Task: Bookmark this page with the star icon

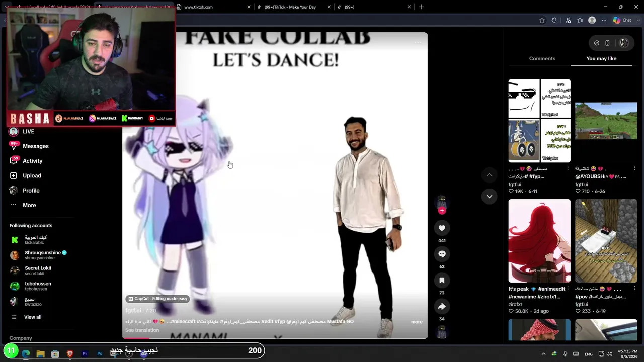Action: pos(542,20)
